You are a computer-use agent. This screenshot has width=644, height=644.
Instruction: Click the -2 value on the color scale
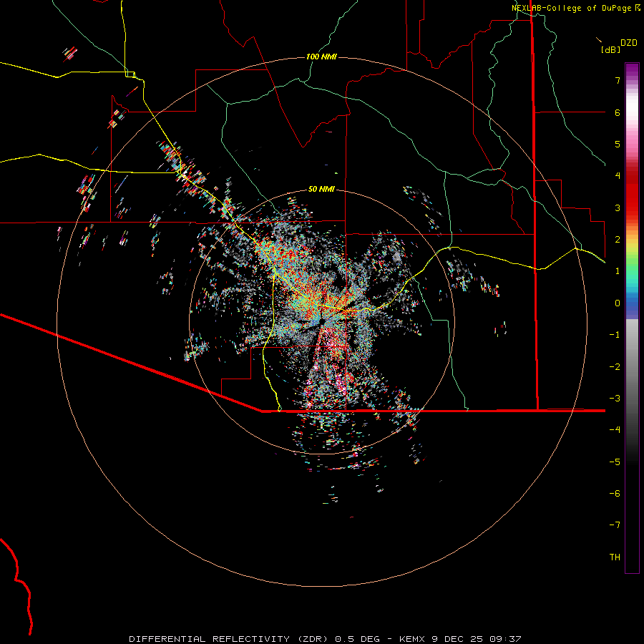click(615, 367)
